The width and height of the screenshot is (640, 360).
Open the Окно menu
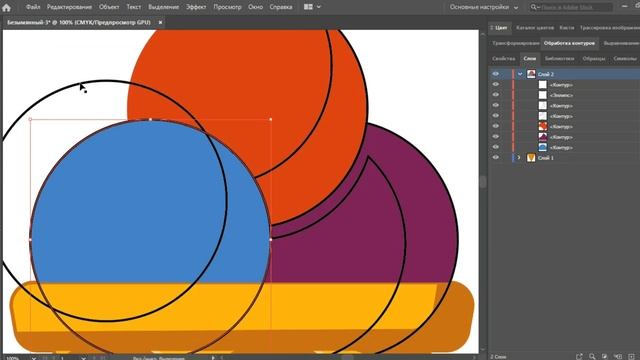tap(256, 7)
